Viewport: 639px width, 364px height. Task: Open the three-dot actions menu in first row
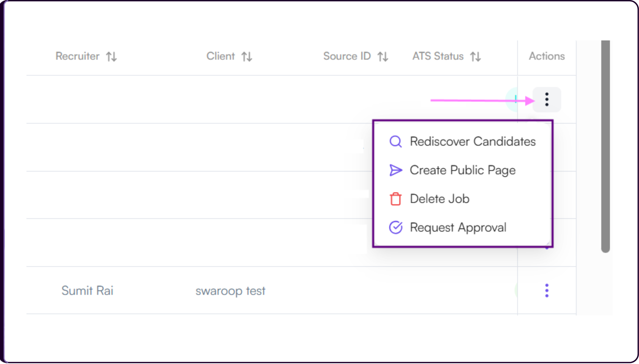tap(547, 99)
